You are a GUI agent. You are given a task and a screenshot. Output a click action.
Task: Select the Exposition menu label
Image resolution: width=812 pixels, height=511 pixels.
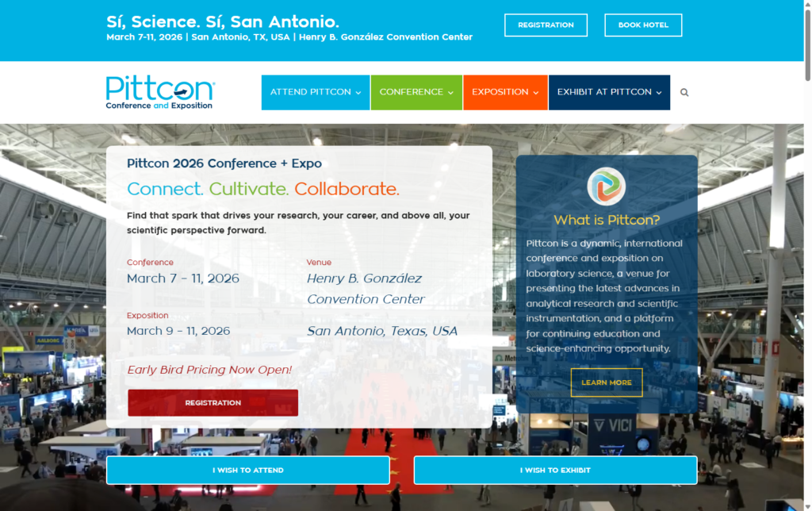pyautogui.click(x=500, y=92)
